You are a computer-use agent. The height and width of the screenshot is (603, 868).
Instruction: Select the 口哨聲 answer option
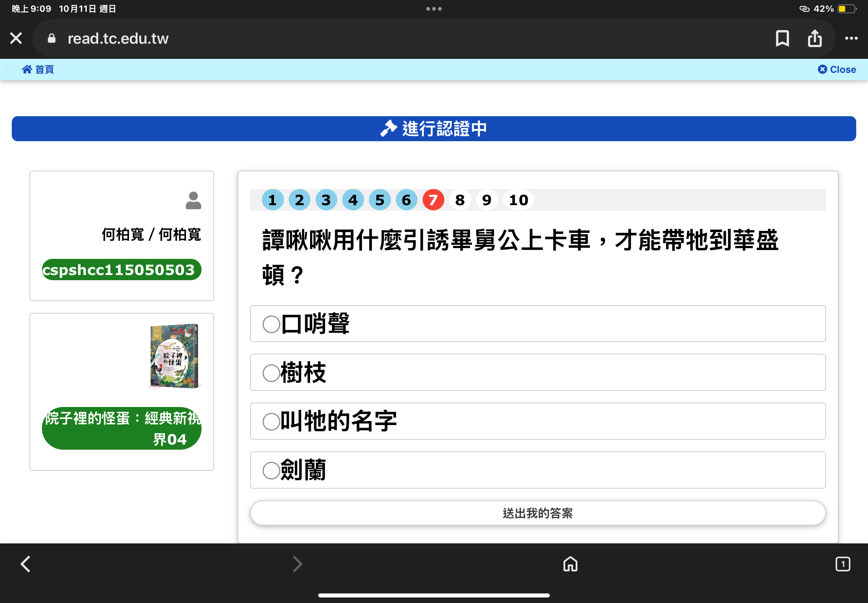[538, 324]
